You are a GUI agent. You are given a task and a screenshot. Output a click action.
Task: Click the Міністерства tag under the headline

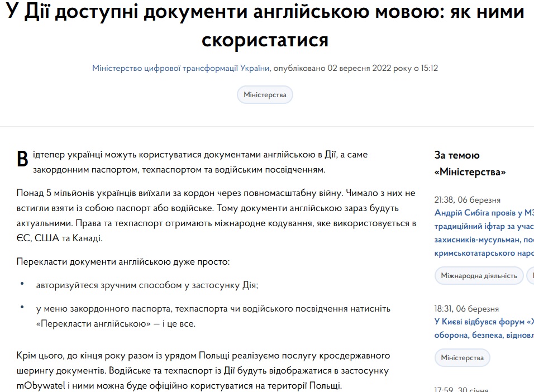point(265,94)
